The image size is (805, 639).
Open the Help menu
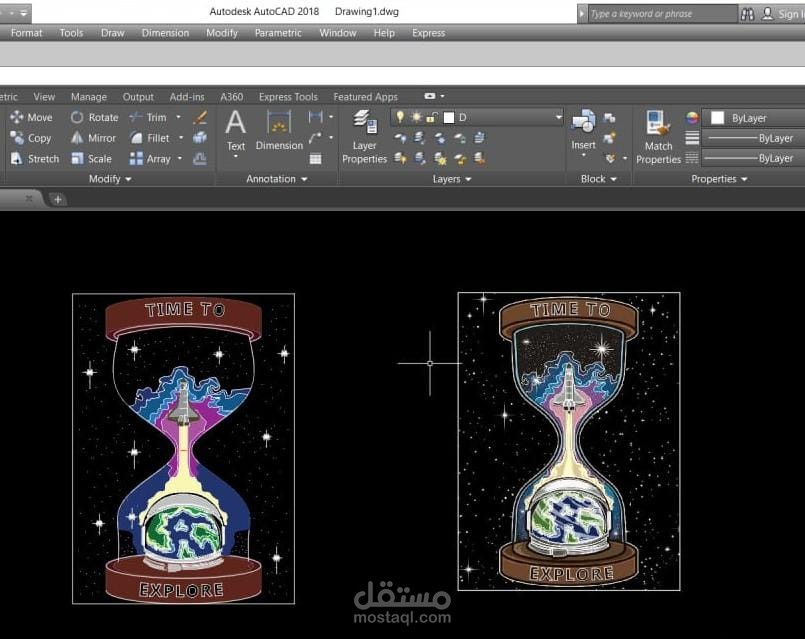click(384, 33)
